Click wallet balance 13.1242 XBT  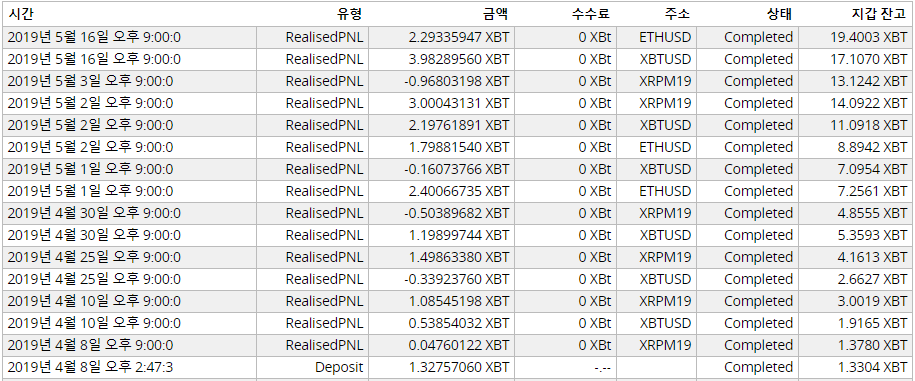[x=869, y=82]
